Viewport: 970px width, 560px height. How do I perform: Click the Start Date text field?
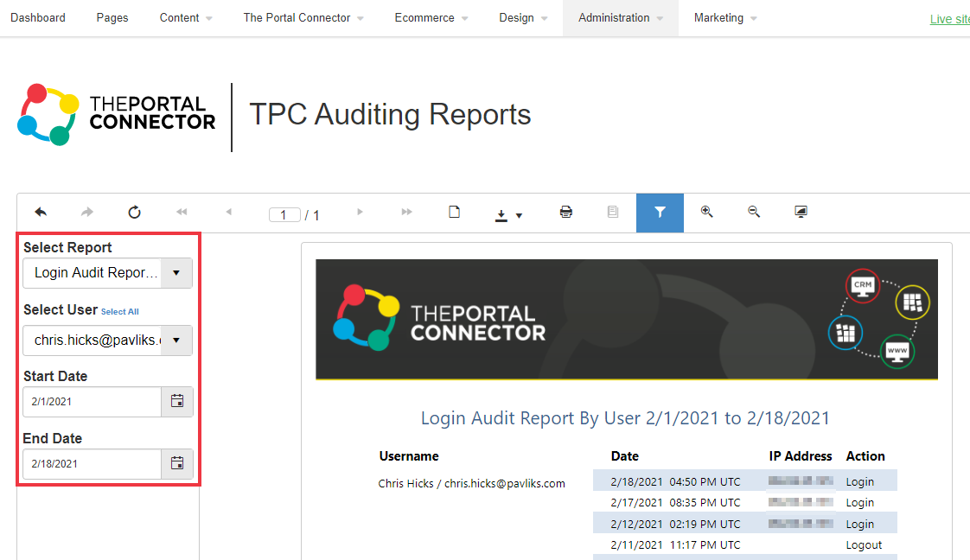click(93, 402)
